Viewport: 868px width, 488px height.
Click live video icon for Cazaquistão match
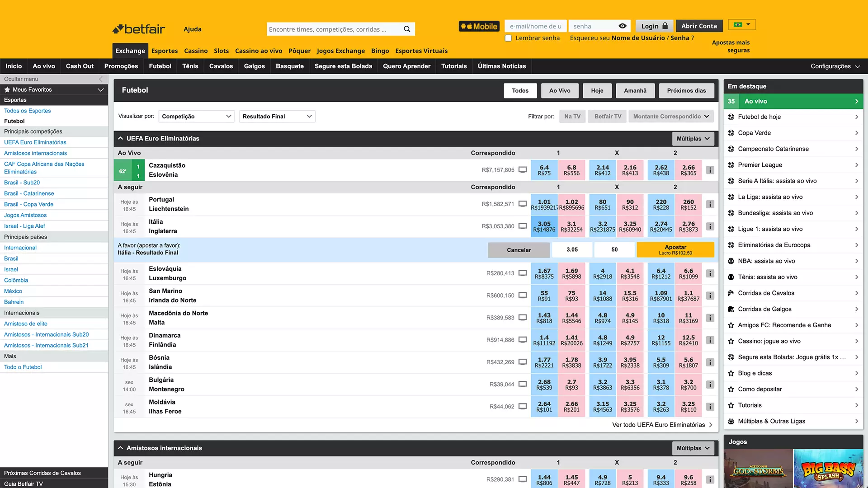pos(523,170)
